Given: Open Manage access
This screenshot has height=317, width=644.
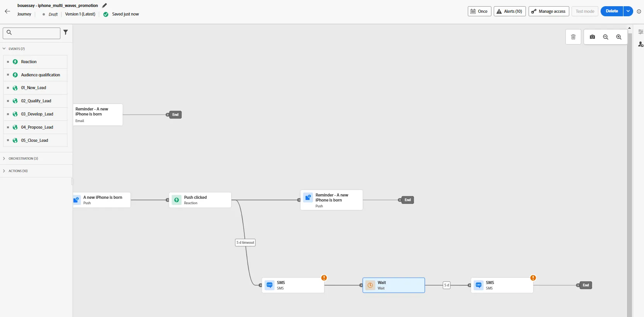Looking at the screenshot, I should (549, 11).
